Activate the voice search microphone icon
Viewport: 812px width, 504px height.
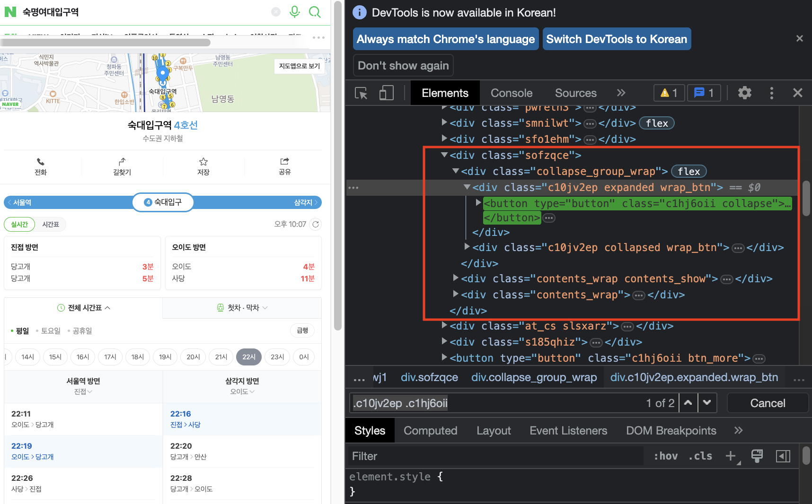(x=295, y=12)
